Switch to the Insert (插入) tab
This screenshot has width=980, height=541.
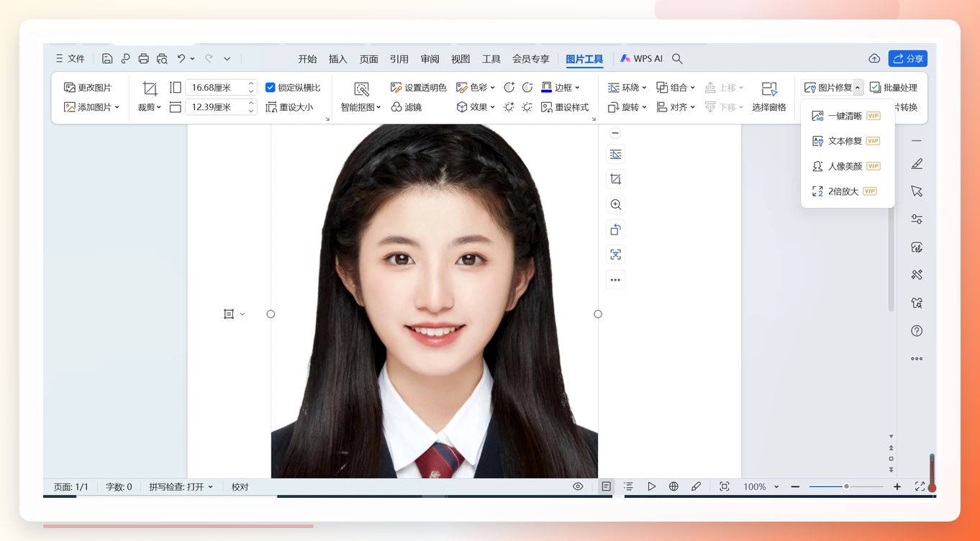338,59
